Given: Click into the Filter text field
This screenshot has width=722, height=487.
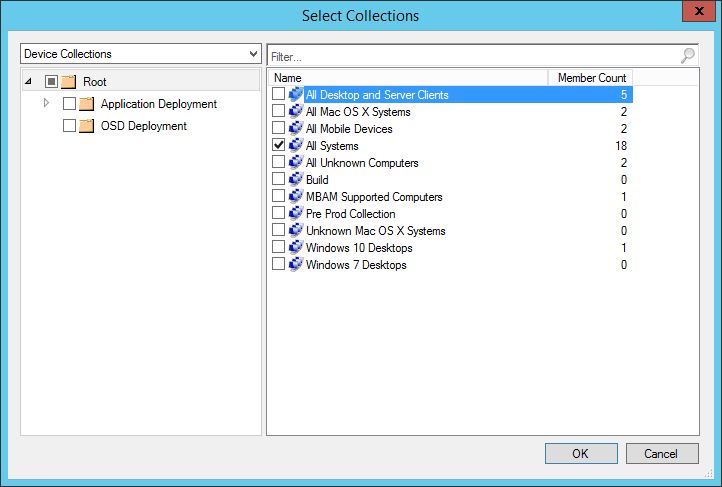Looking at the screenshot, I should (x=470, y=57).
